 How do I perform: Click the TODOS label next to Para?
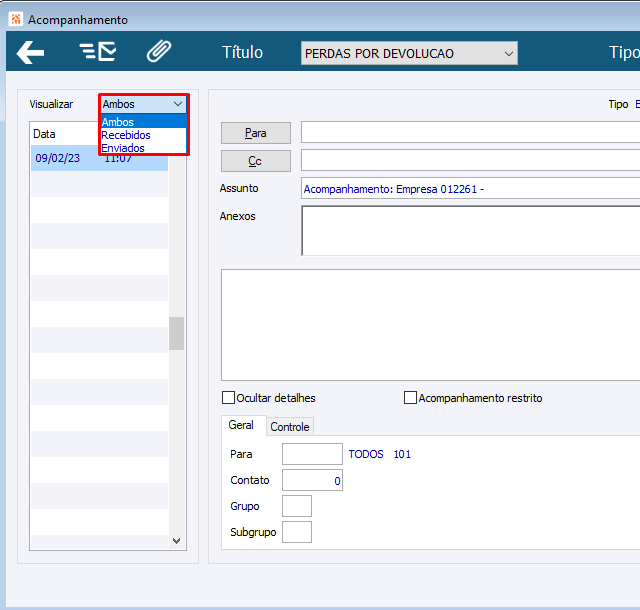pyautogui.click(x=366, y=454)
